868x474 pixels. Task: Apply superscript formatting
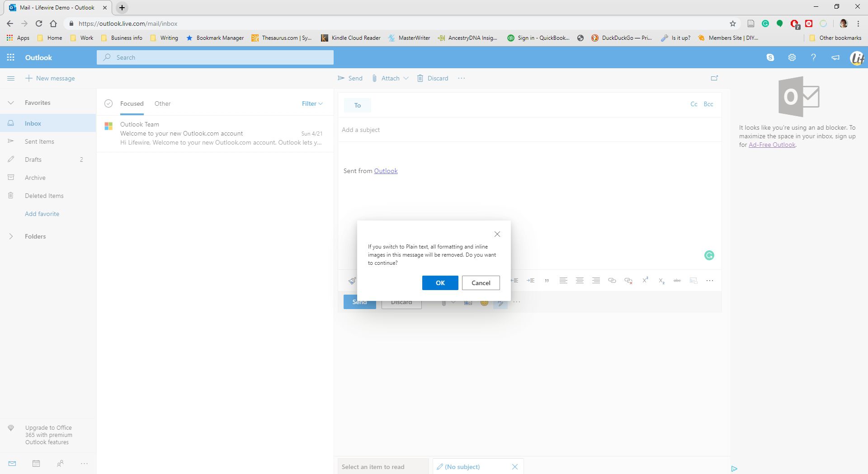pyautogui.click(x=645, y=280)
